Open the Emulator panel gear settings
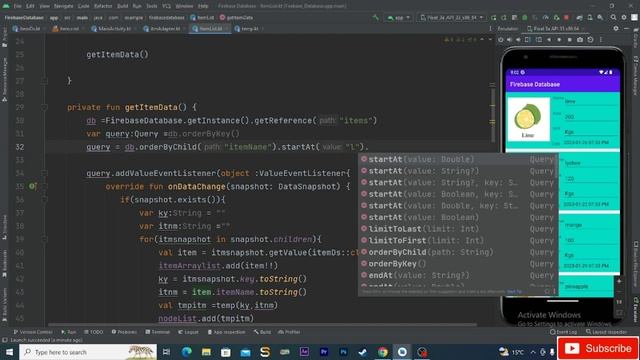The image size is (640, 360). tap(616, 29)
